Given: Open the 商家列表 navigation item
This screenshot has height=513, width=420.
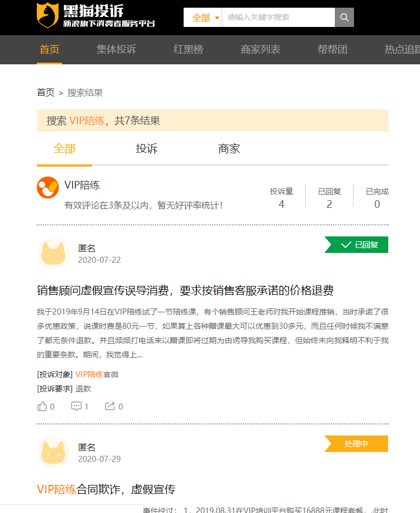Looking at the screenshot, I should point(261,49).
